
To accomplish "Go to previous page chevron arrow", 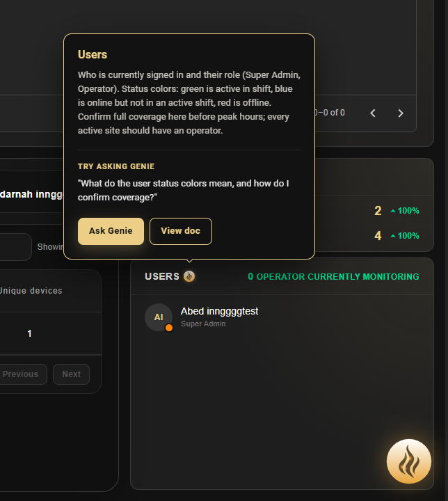I will [x=373, y=113].
